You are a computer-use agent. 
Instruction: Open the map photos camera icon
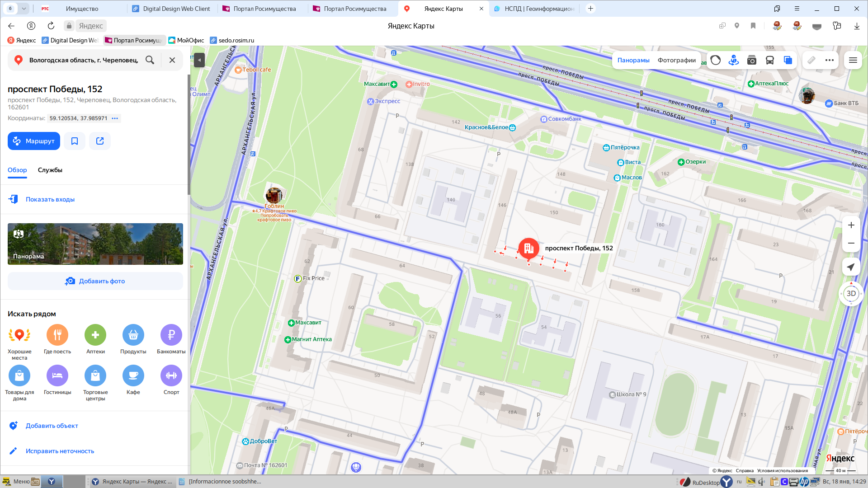[751, 60]
